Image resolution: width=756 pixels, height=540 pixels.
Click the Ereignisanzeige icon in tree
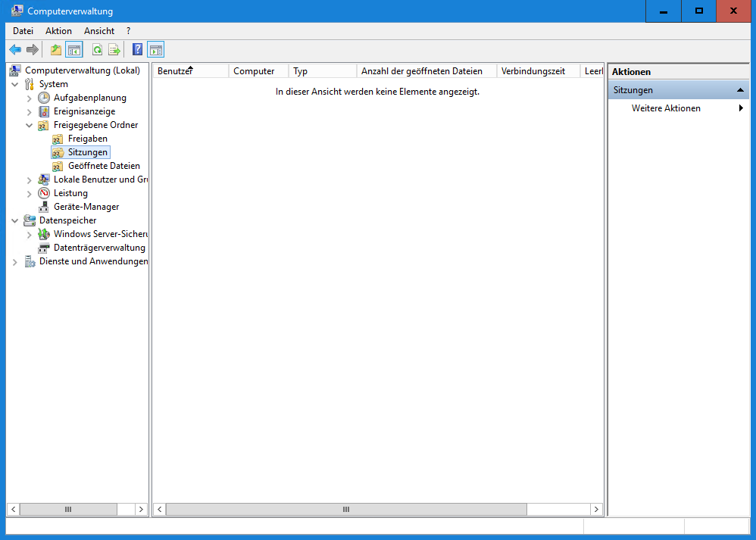tap(44, 111)
